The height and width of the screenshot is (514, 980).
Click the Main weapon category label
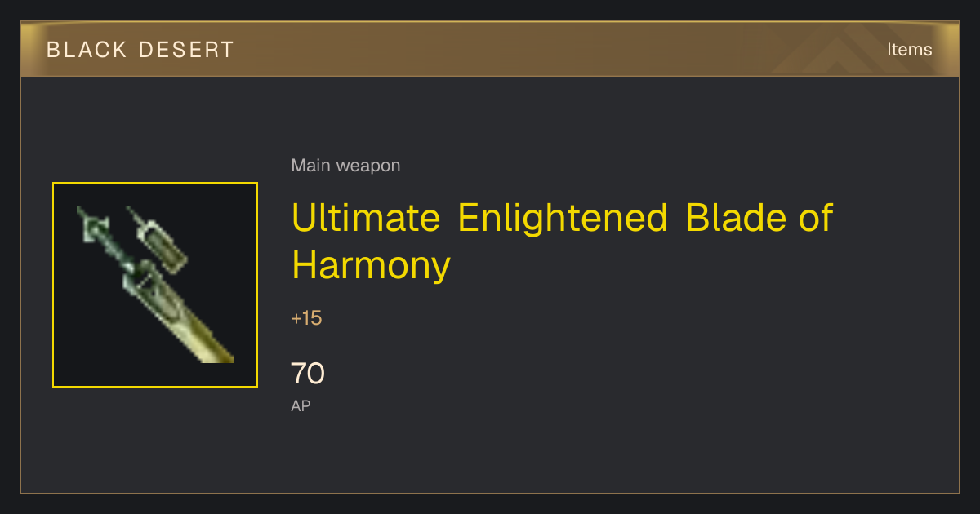345,166
